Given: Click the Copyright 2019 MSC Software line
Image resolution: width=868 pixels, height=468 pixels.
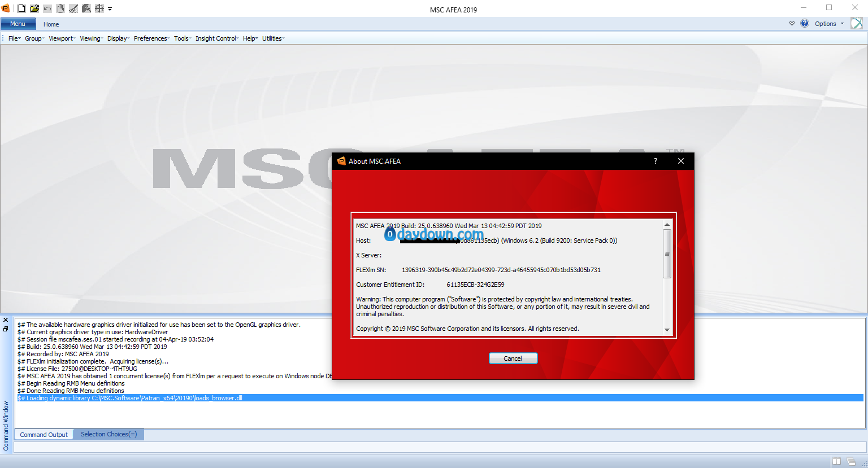Looking at the screenshot, I should (x=467, y=329).
